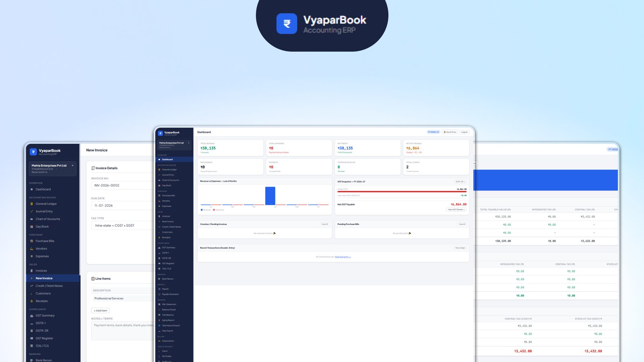Click the Total Clients card showing 2
Screen dimensions: 644x362
pyautogui.click(x=436, y=167)
